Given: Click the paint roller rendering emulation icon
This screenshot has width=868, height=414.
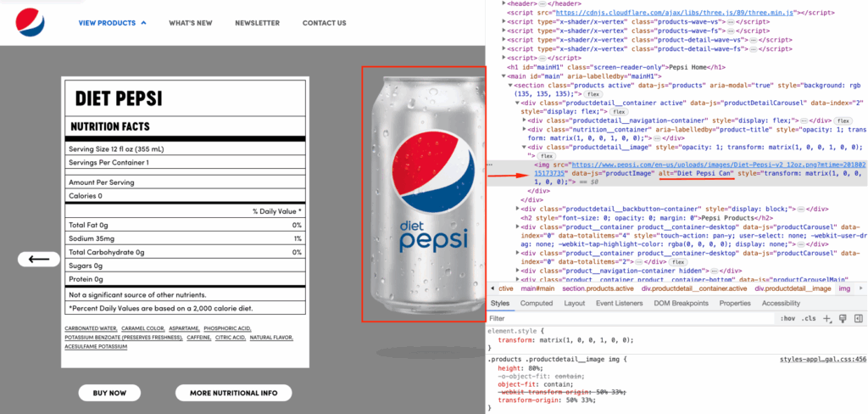Looking at the screenshot, I should click(843, 319).
